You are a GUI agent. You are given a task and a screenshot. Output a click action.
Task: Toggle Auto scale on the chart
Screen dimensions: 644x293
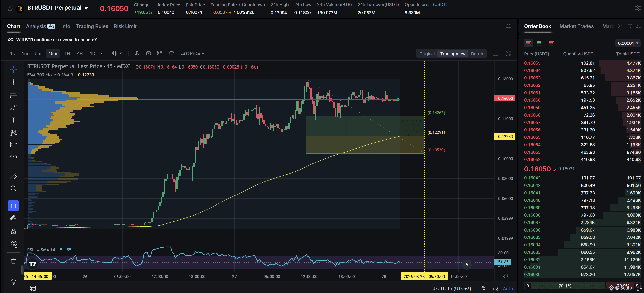tap(508, 289)
